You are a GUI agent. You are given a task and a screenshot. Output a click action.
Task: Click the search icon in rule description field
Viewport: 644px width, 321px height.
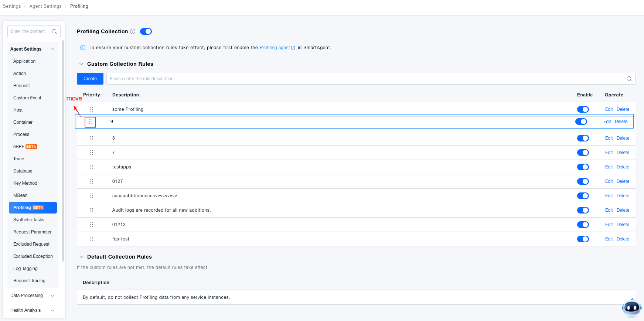click(629, 79)
